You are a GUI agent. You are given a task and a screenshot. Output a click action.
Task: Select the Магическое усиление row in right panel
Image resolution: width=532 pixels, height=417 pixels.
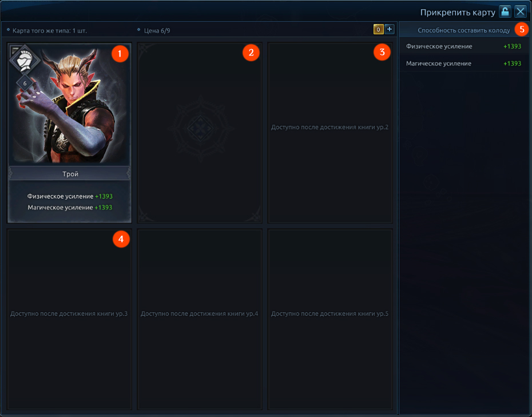(x=464, y=63)
